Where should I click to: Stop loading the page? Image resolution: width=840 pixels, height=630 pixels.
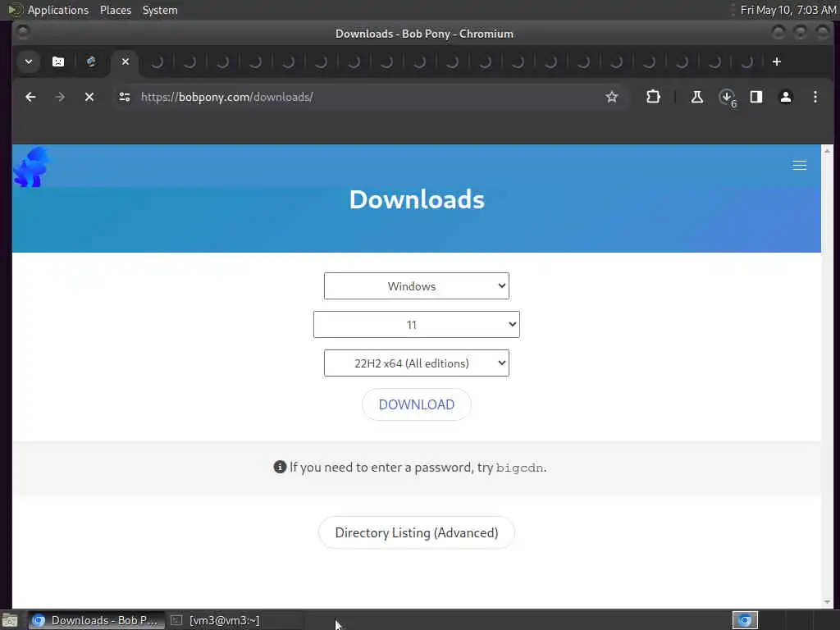click(89, 97)
